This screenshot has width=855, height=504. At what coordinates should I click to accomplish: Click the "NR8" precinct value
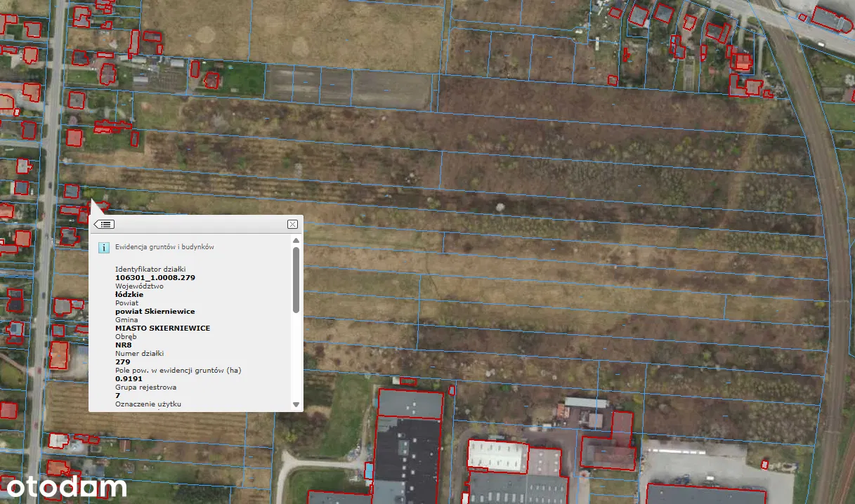124,345
